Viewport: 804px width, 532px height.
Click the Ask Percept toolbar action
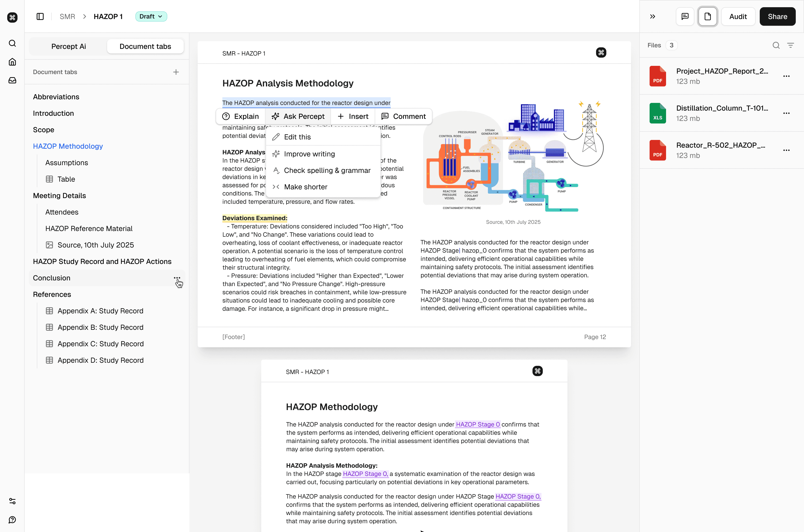click(298, 116)
